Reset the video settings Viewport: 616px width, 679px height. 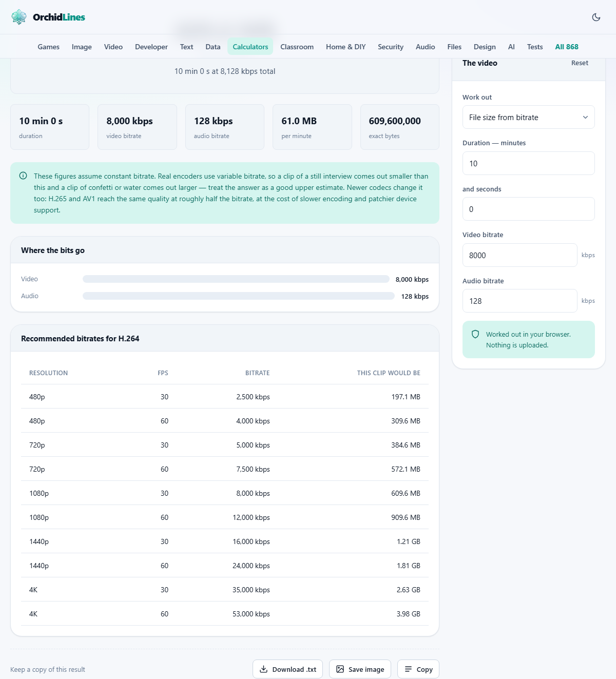tap(580, 63)
